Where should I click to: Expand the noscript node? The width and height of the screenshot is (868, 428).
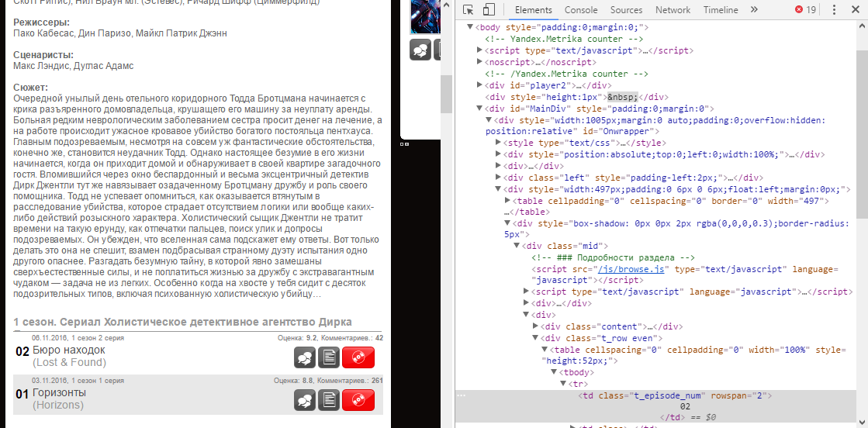click(x=480, y=62)
